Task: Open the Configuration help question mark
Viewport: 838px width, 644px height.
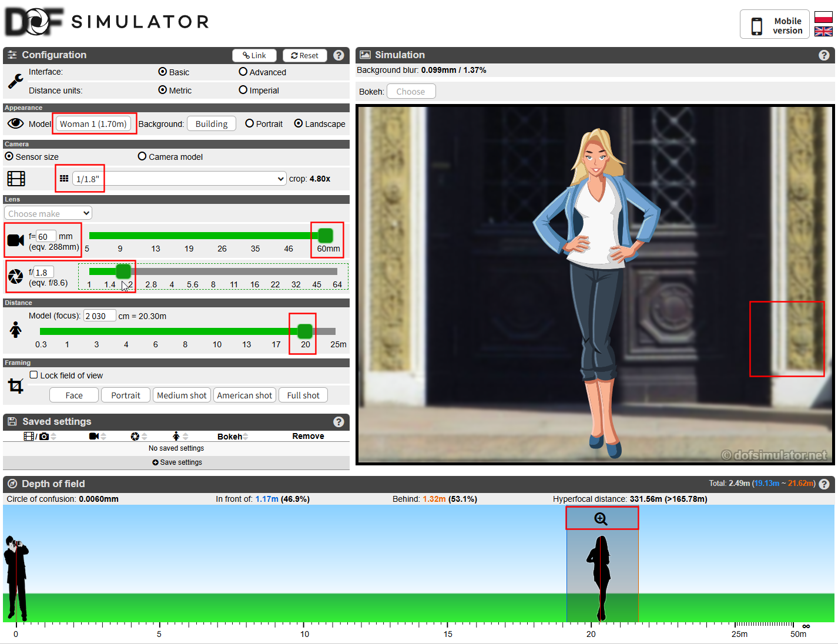Action: pos(338,55)
